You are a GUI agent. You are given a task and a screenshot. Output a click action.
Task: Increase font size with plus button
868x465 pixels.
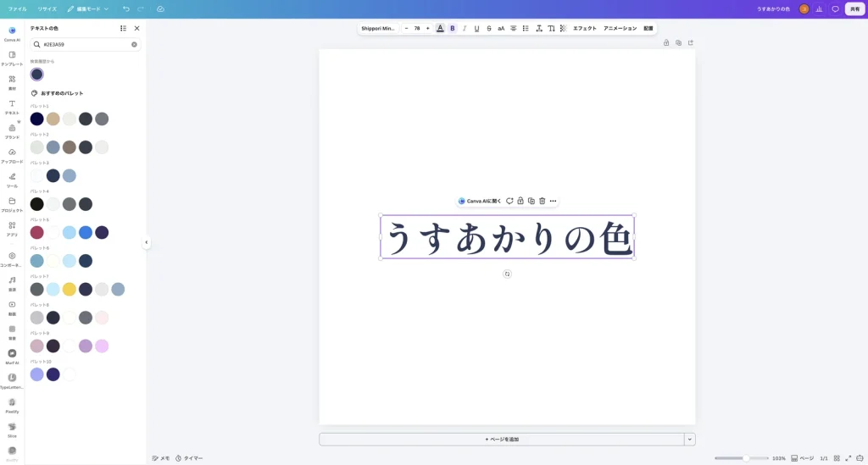[427, 28]
